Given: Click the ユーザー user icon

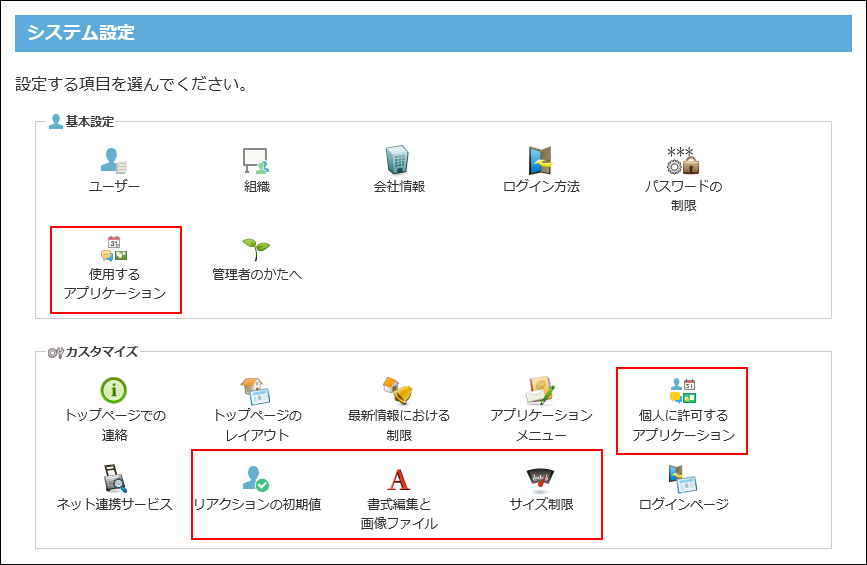Looking at the screenshot, I should tap(114, 160).
